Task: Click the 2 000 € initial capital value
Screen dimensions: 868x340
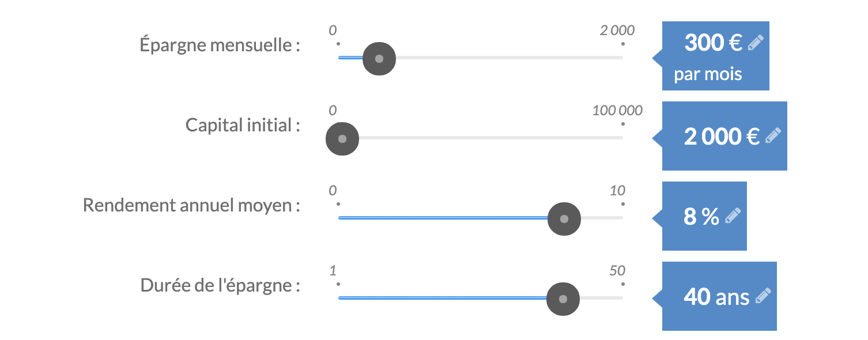Action: click(721, 137)
